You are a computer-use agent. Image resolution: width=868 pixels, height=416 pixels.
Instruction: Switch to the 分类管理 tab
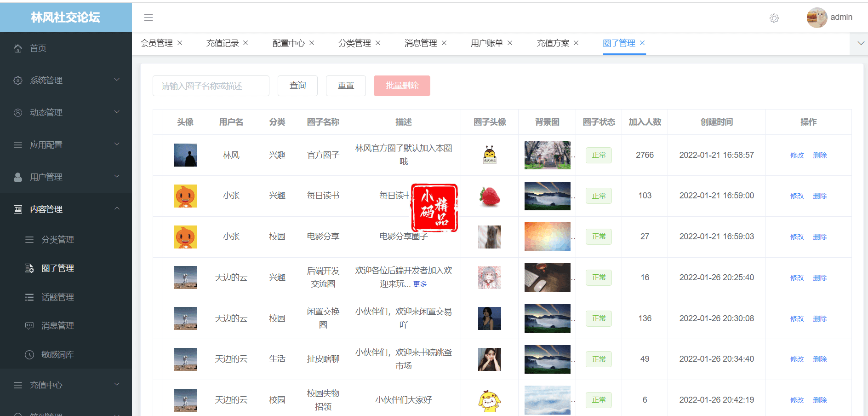355,43
